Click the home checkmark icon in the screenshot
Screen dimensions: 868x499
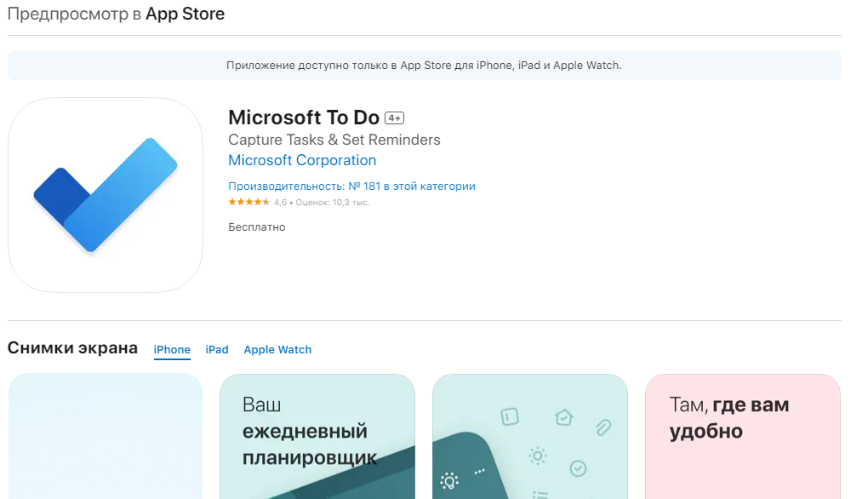point(563,416)
